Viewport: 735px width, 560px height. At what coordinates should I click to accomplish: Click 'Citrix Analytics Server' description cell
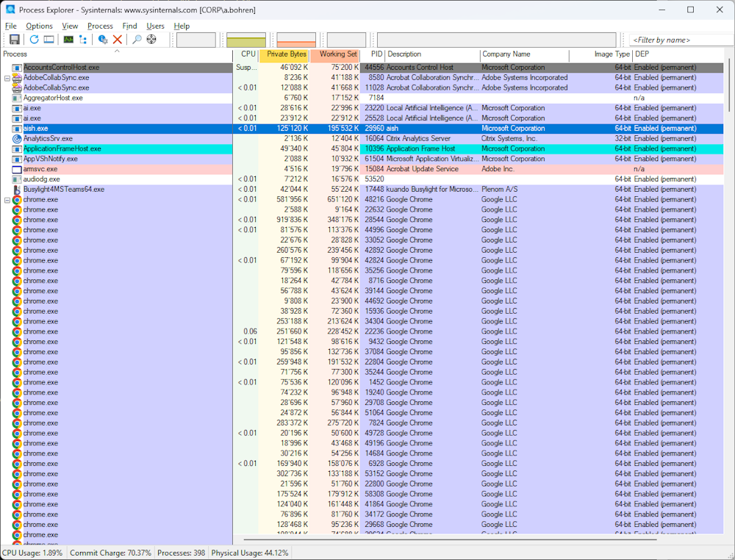click(418, 139)
